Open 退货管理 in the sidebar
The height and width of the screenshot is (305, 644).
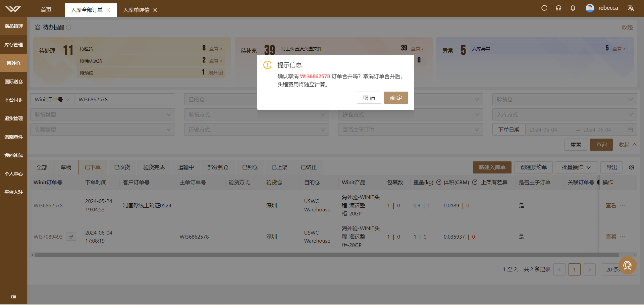pyautogui.click(x=13, y=118)
